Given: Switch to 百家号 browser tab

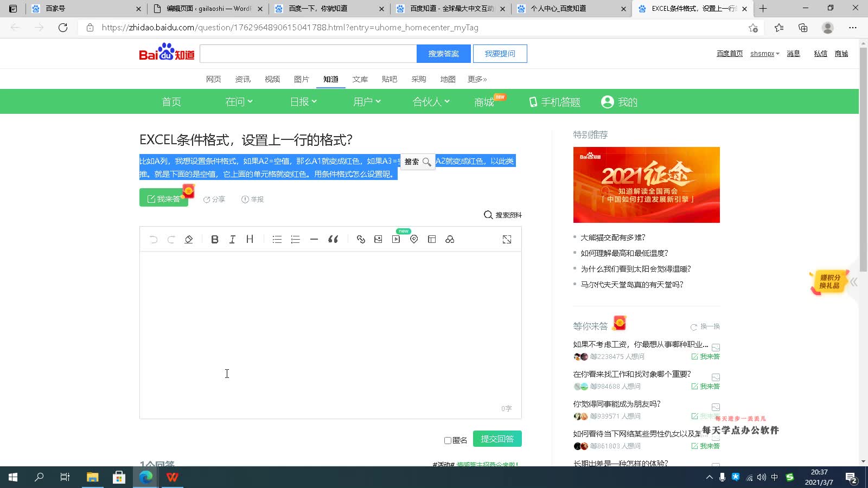Looking at the screenshot, I should [x=86, y=9].
